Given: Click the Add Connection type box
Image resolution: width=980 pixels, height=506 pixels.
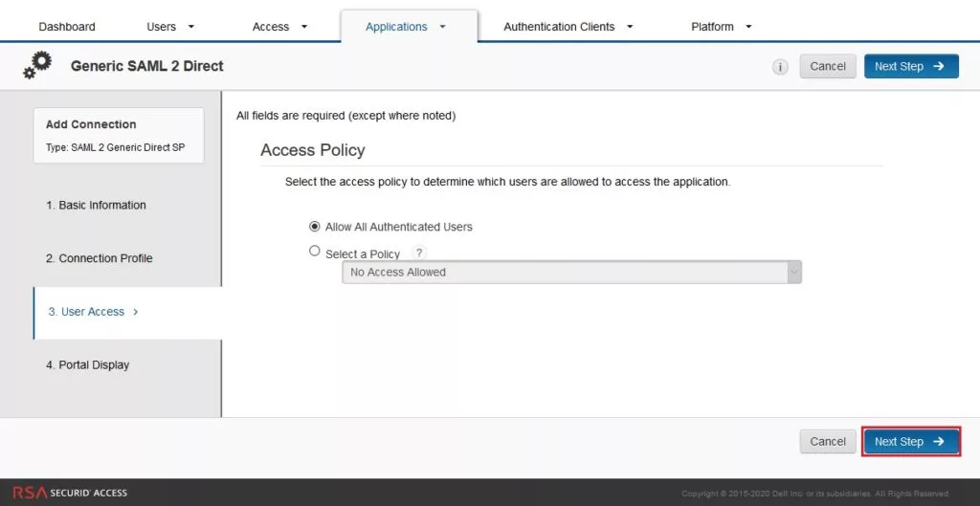Looking at the screenshot, I should click(119, 136).
